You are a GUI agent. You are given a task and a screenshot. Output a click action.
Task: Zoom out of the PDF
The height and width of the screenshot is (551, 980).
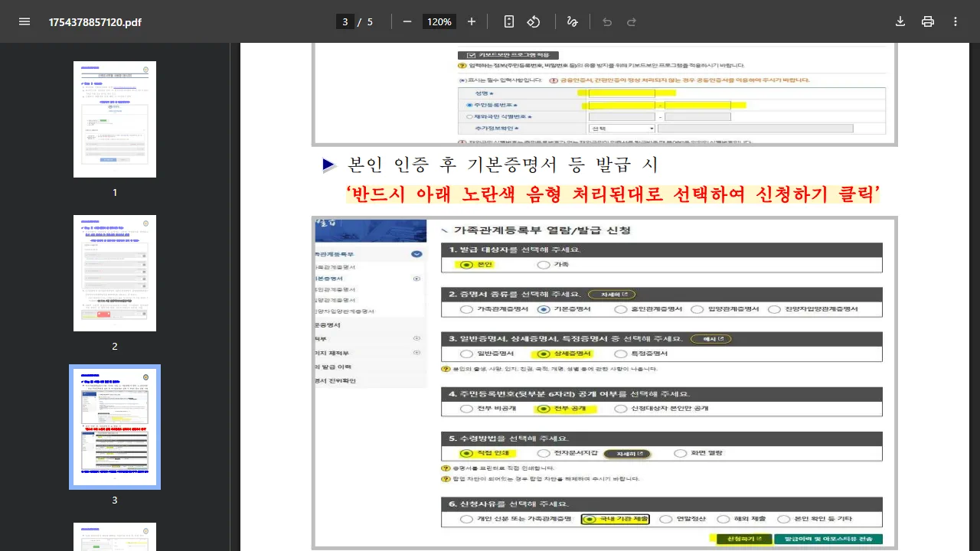(407, 21)
